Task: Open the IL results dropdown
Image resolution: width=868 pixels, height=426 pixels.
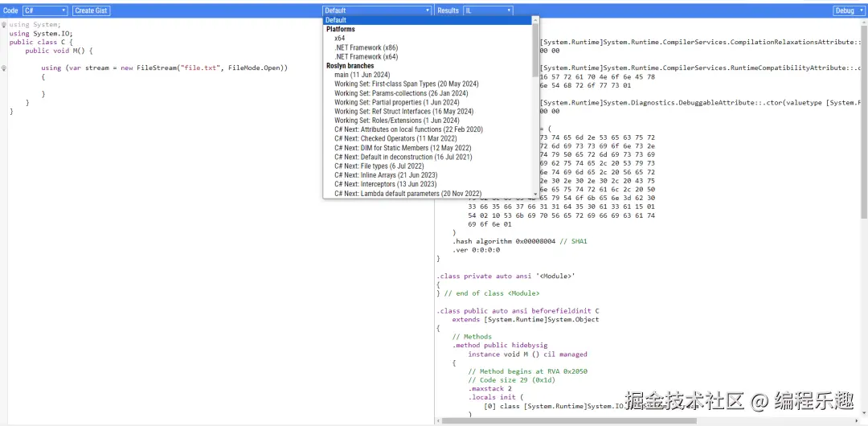Action: point(489,10)
